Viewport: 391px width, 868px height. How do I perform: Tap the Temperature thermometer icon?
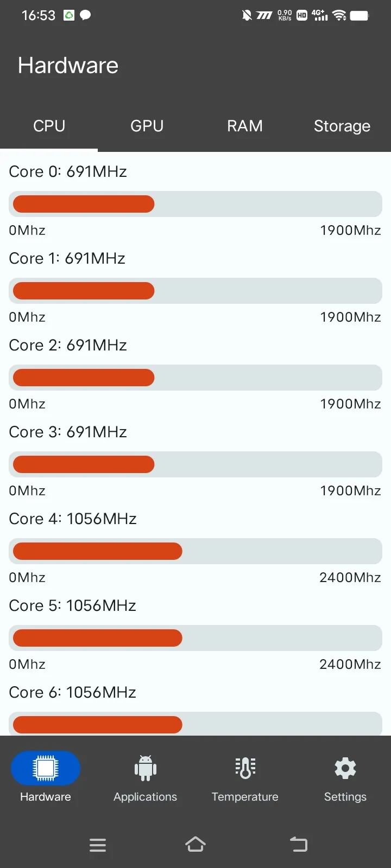[x=245, y=768]
